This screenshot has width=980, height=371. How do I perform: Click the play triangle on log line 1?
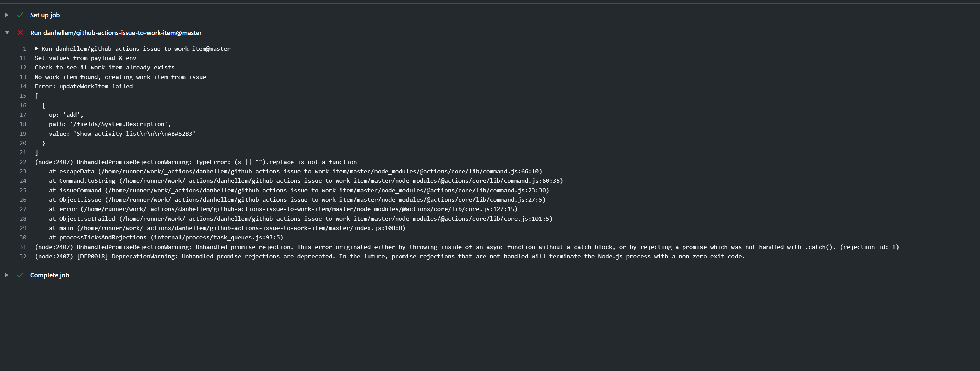tap(36, 48)
